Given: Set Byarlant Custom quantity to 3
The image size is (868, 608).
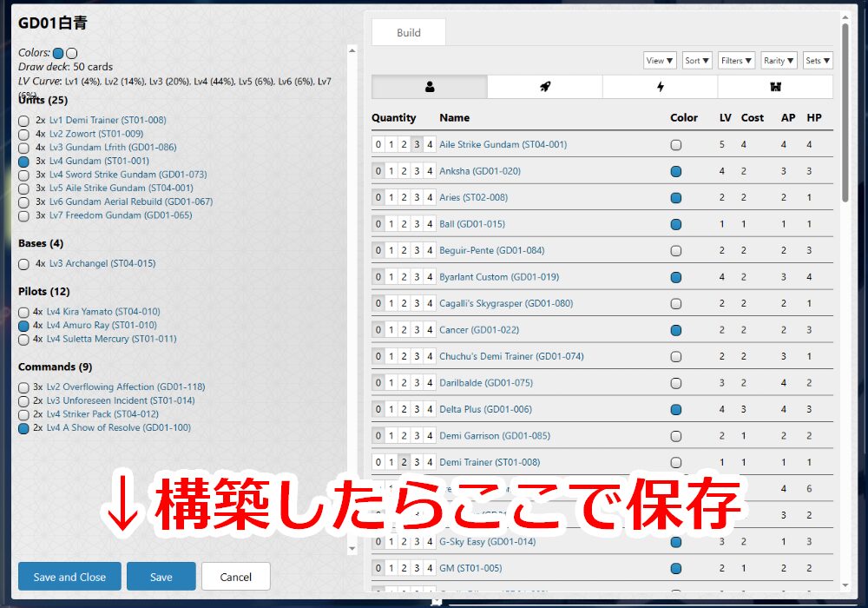Looking at the screenshot, I should click(x=417, y=277).
